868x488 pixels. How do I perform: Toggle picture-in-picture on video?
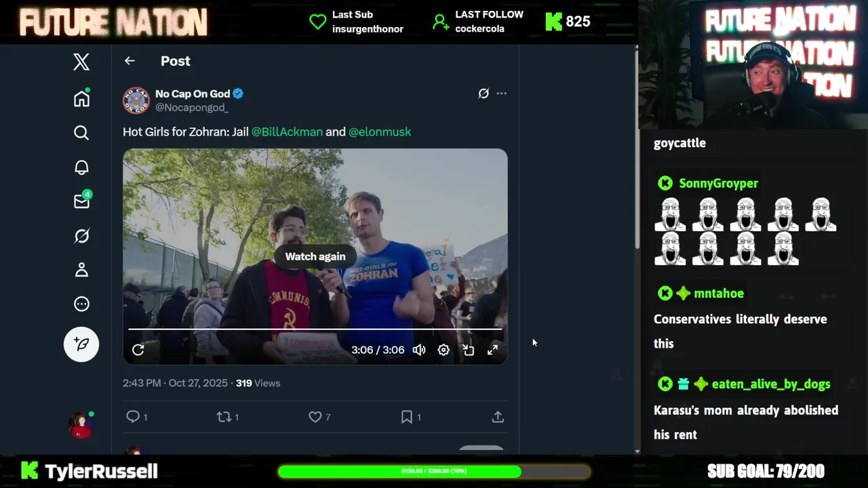[x=468, y=350]
